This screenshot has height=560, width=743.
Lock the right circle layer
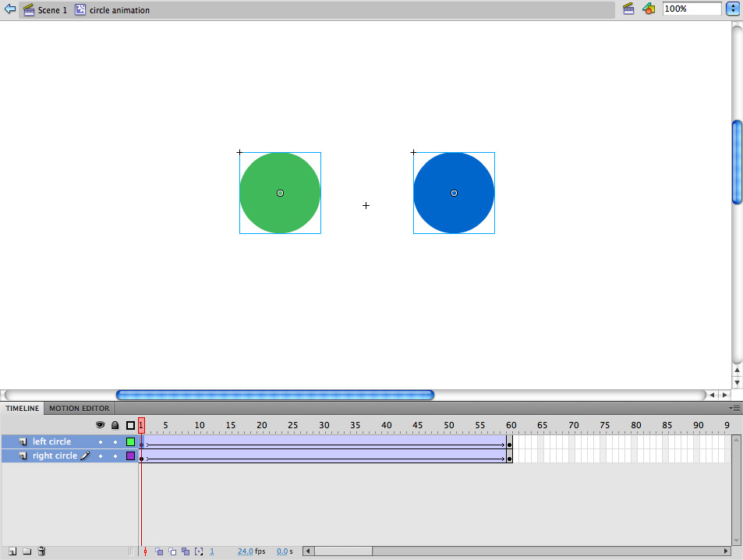(x=115, y=455)
